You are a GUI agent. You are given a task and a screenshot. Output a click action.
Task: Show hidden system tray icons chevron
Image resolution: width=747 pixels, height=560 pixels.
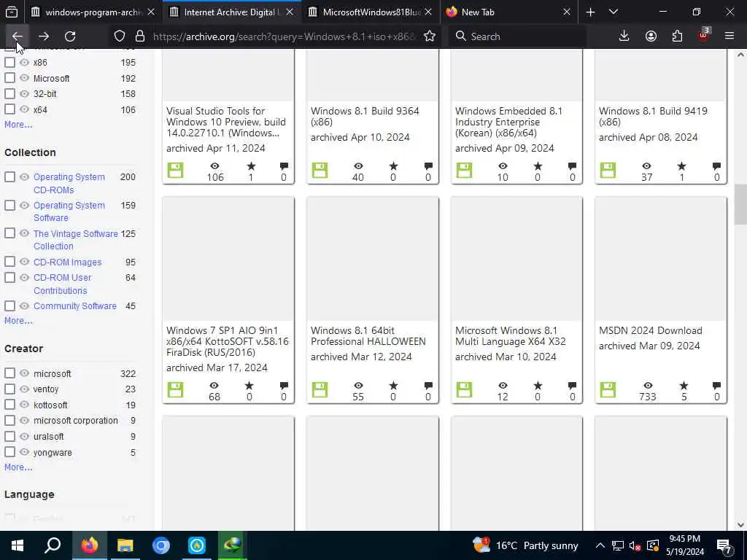pyautogui.click(x=600, y=545)
